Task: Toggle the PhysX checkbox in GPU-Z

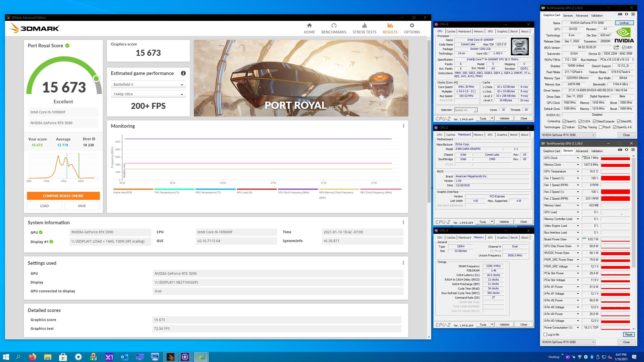Action: (600, 127)
